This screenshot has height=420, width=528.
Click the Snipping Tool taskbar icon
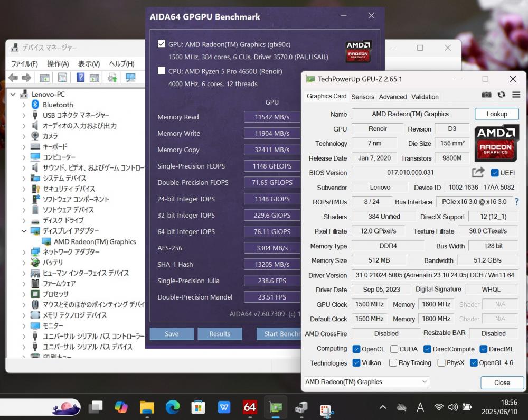click(x=327, y=409)
